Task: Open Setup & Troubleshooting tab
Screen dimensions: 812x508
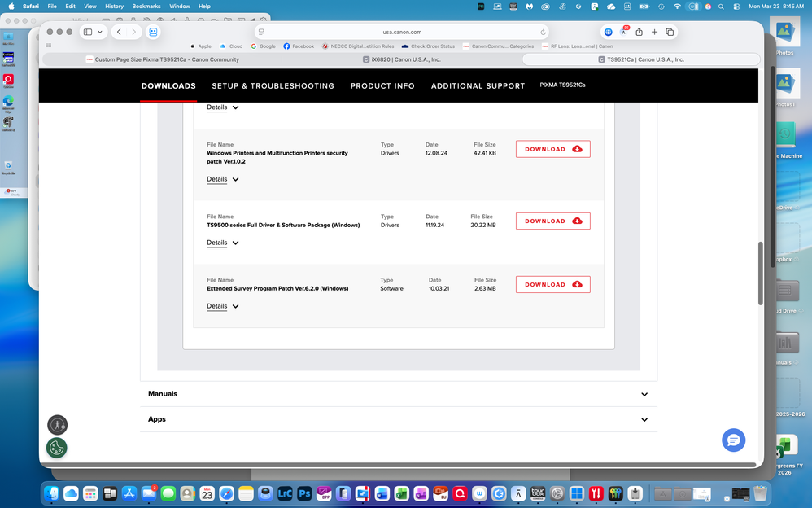Action: tap(273, 86)
